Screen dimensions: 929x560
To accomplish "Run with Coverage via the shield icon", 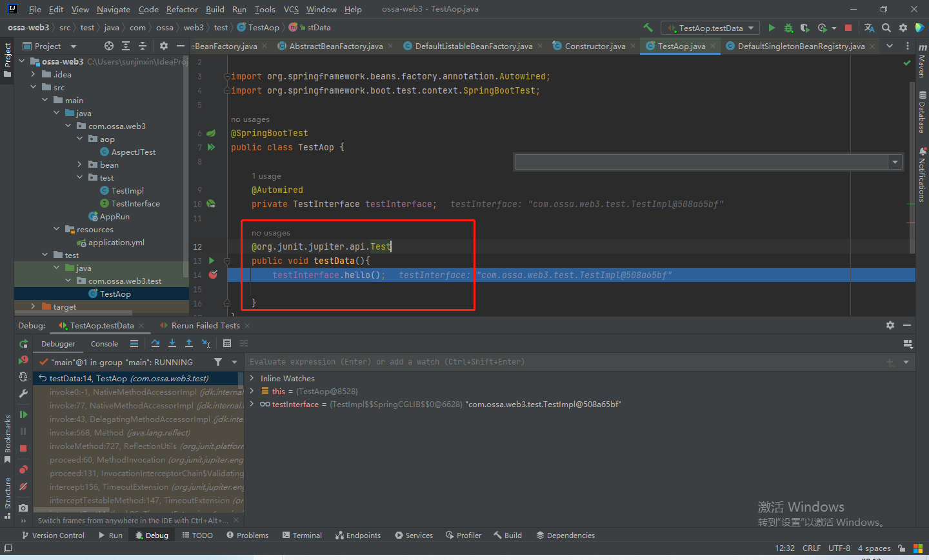I will click(804, 28).
